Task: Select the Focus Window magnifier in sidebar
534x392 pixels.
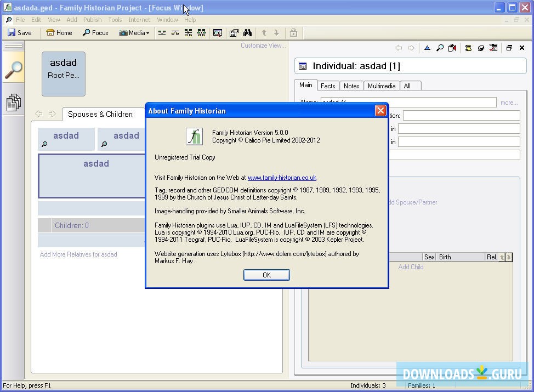Action: 14,70
